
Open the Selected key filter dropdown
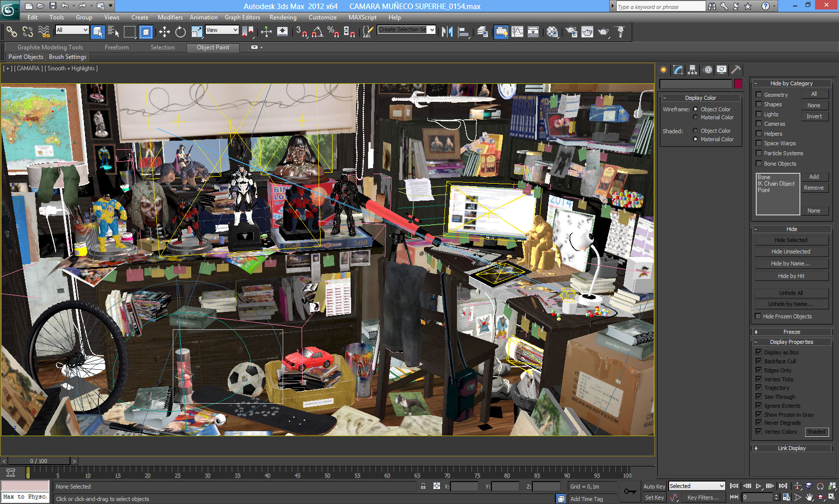click(x=697, y=486)
